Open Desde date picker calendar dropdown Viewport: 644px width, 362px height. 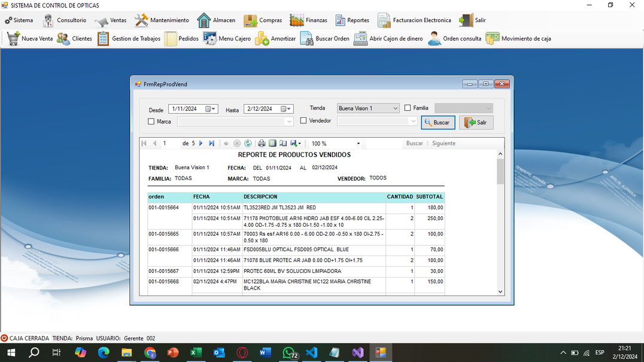click(x=210, y=109)
